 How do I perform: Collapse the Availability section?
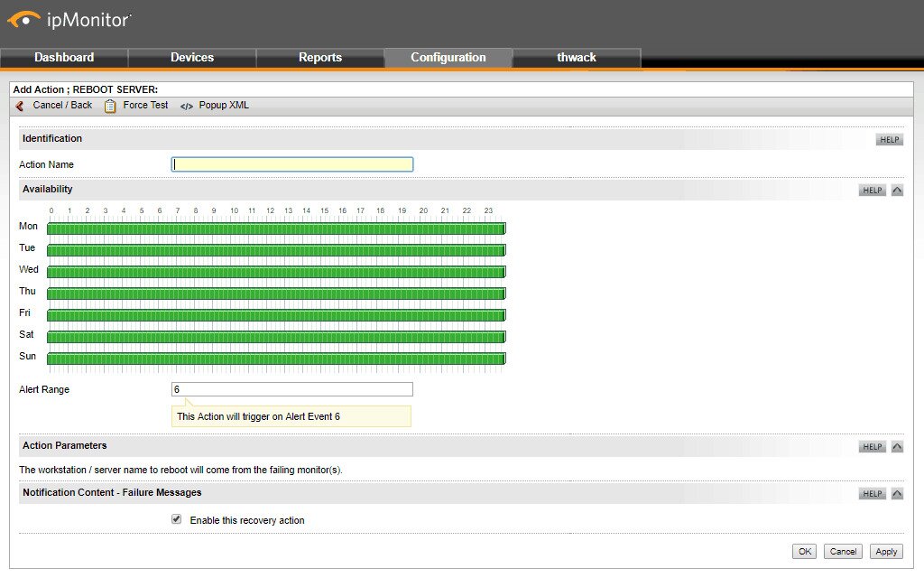tap(896, 190)
